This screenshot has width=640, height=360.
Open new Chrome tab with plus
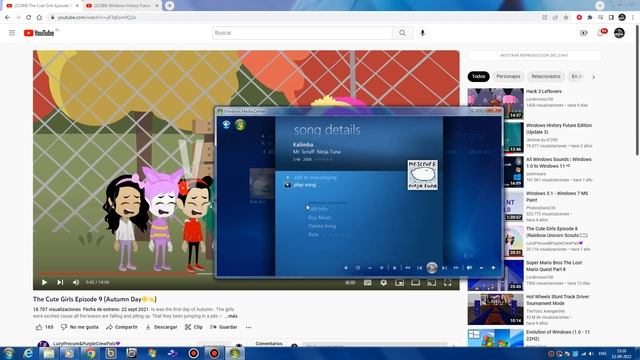tap(169, 6)
